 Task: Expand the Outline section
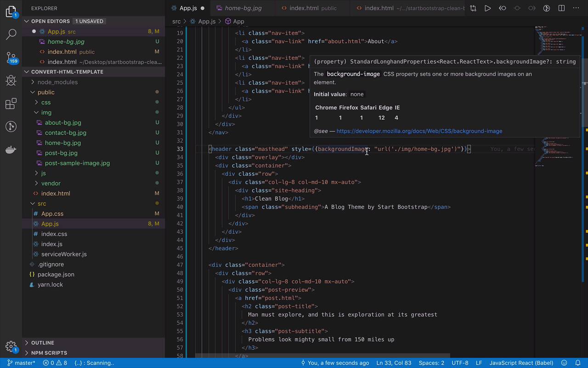click(x=94, y=343)
